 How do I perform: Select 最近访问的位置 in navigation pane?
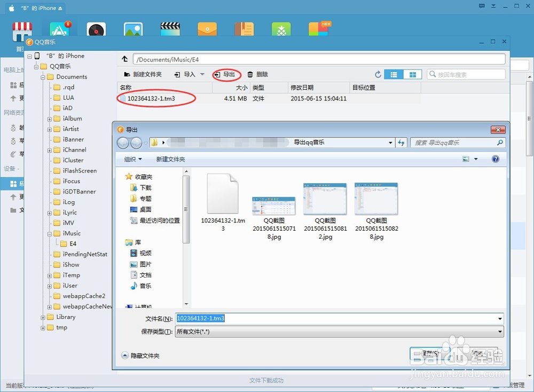pyautogui.click(x=155, y=221)
